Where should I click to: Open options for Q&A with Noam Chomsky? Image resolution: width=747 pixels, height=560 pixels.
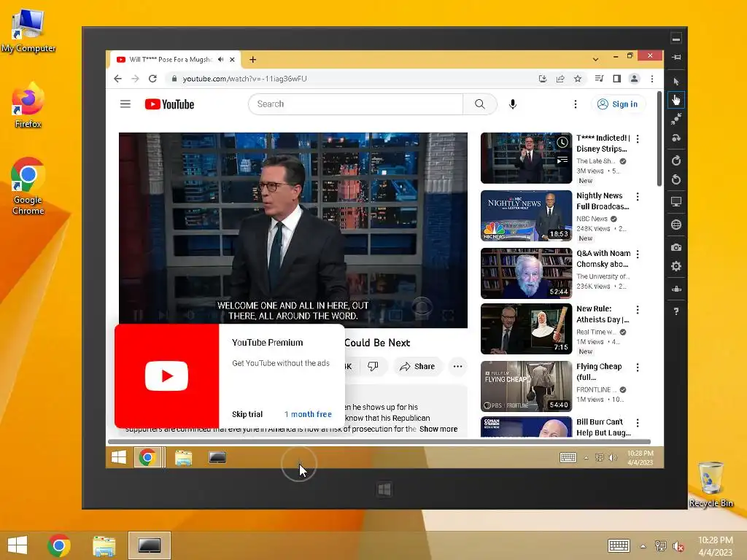(638, 254)
